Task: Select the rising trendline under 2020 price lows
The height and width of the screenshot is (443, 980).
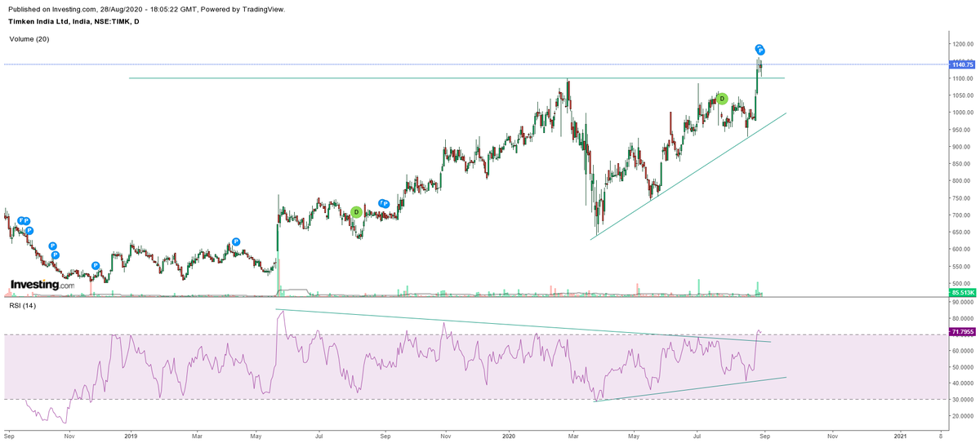Action: (x=688, y=175)
